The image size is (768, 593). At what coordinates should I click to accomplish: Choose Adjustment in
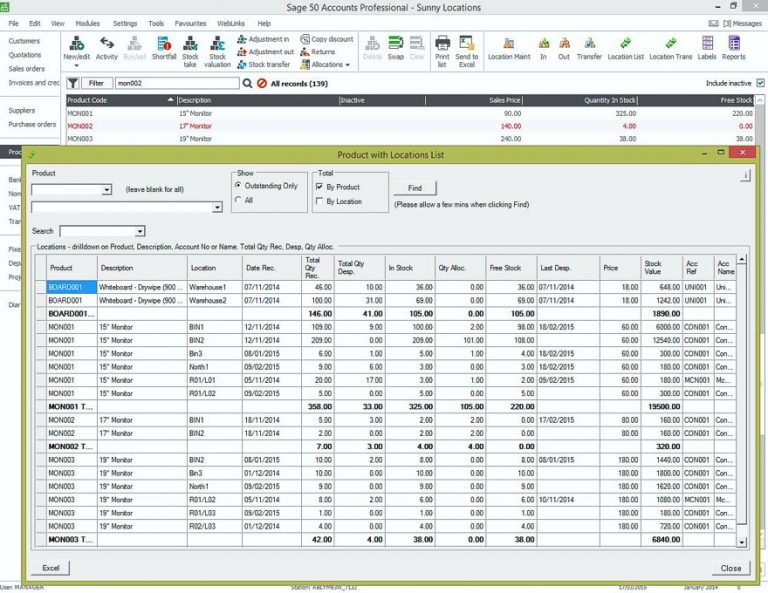click(x=263, y=39)
